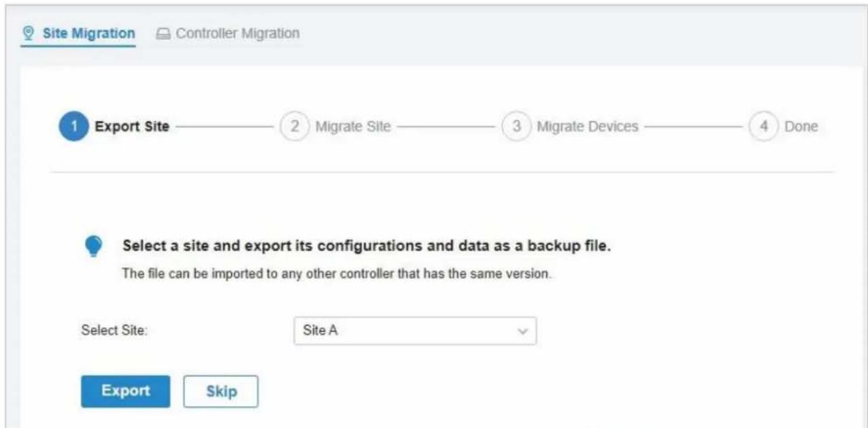Click the Migrate Devices step label
The height and width of the screenshot is (428, 868).
(x=588, y=127)
